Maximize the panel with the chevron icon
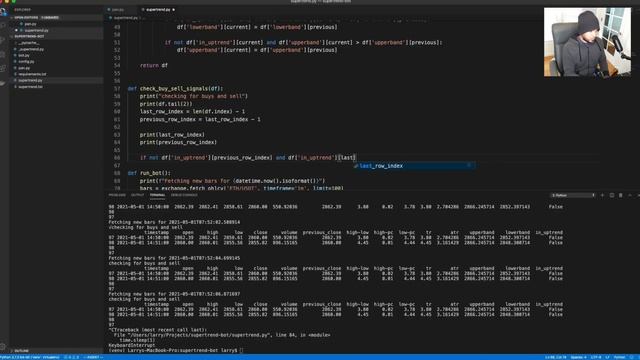The height and width of the screenshot is (360, 640). pyautogui.click(x=630, y=195)
